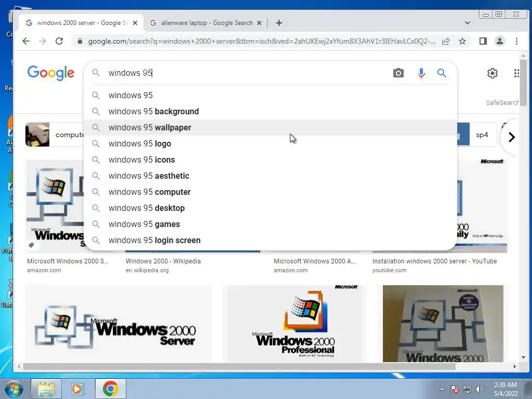Click the address bar URL
Image resolution: width=532 pixels, height=399 pixels.
(x=261, y=41)
